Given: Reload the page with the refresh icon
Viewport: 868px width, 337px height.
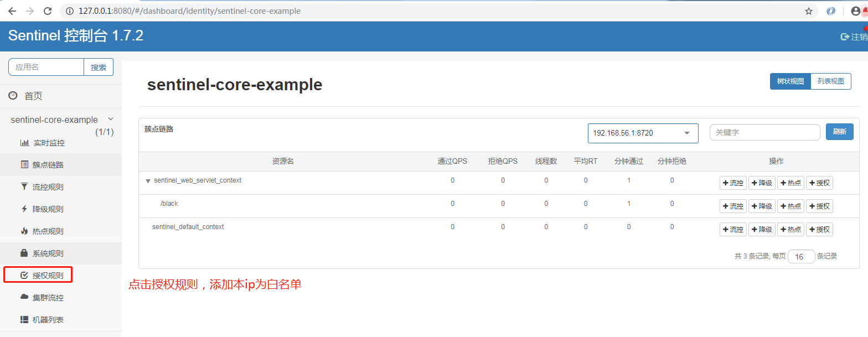Looking at the screenshot, I should point(48,11).
